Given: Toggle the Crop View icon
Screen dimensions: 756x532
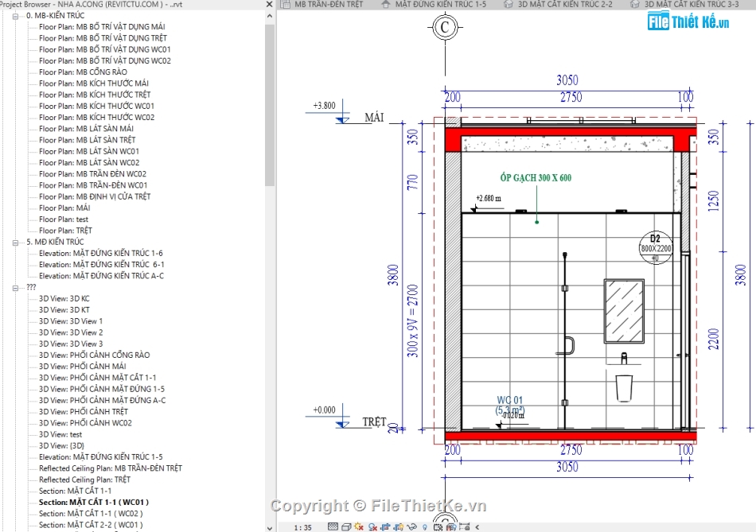Looking at the screenshot, I should click(385, 527).
